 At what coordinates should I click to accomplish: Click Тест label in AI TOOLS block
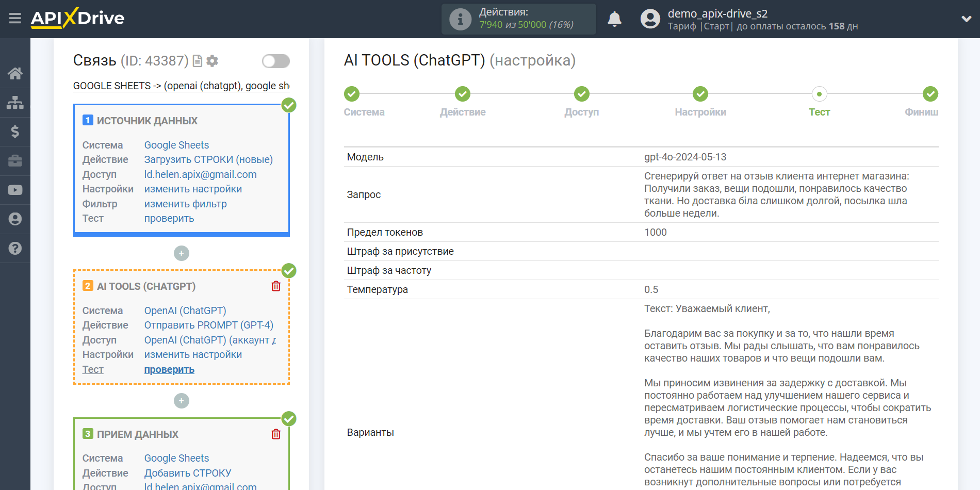[93, 369]
